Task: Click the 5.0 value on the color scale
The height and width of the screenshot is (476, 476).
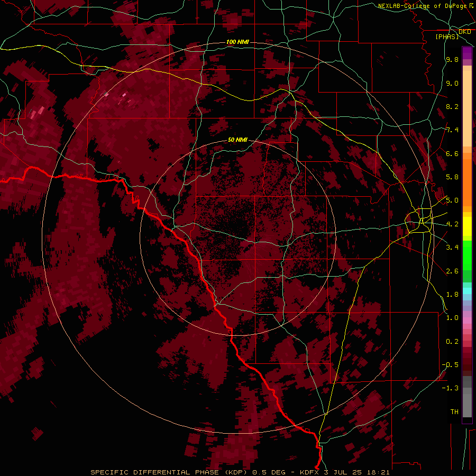Action: [452, 200]
